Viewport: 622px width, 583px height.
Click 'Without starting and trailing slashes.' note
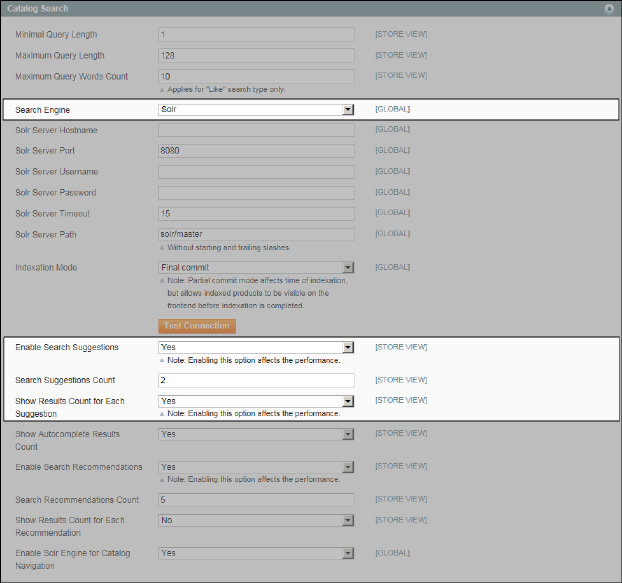click(229, 247)
